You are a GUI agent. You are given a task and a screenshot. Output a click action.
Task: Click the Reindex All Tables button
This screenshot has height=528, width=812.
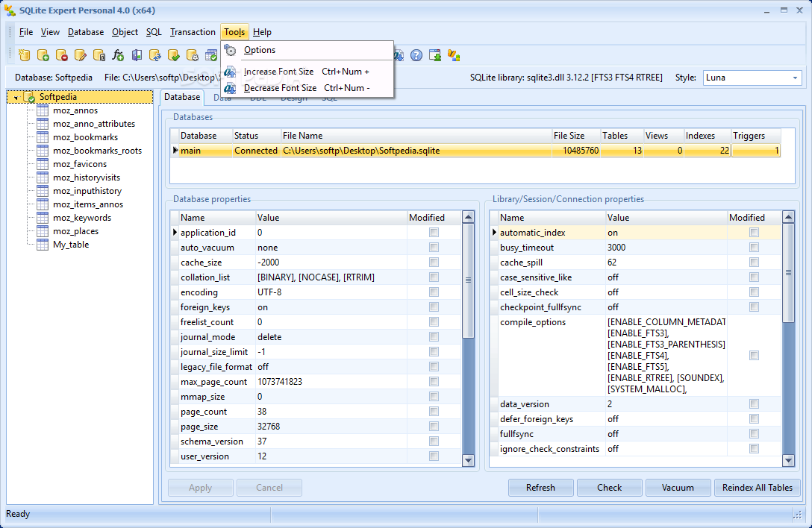tap(758, 488)
